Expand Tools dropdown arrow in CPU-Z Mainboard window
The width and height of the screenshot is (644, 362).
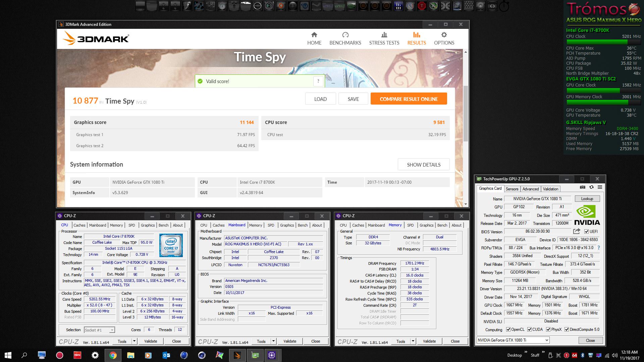click(x=273, y=341)
